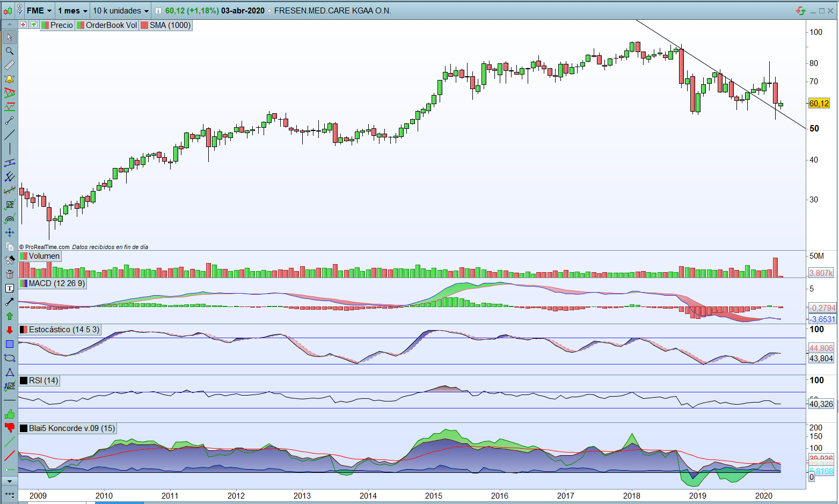Open the SMA (1000) indicator settings
The height and width of the screenshot is (504, 839).
[x=166, y=25]
